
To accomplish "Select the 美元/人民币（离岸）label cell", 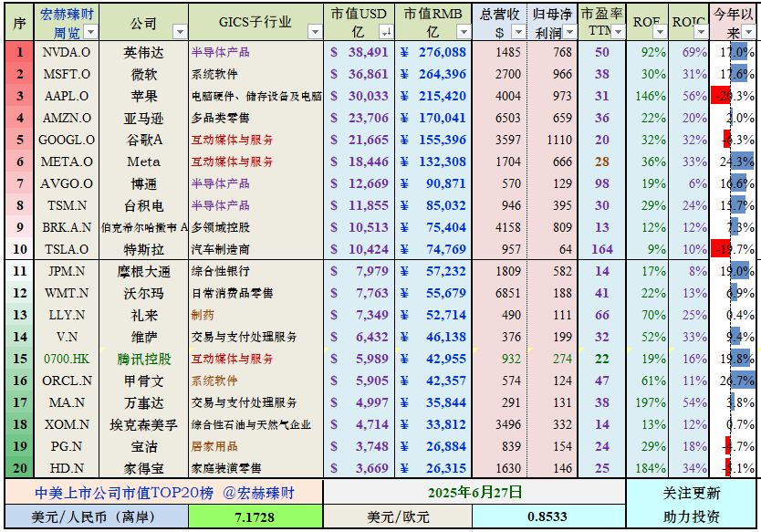I will coord(97,517).
